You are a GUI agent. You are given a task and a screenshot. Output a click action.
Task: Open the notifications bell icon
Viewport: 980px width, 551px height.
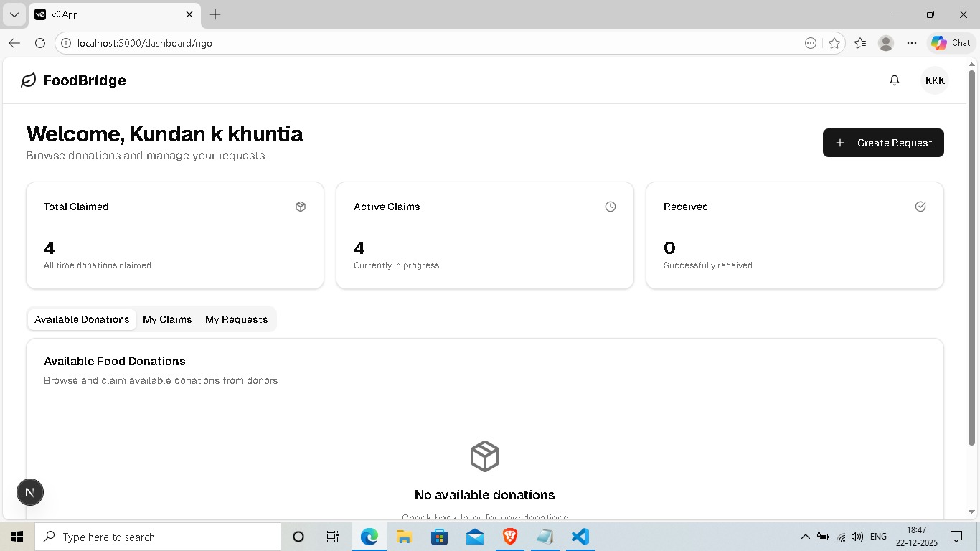click(895, 80)
